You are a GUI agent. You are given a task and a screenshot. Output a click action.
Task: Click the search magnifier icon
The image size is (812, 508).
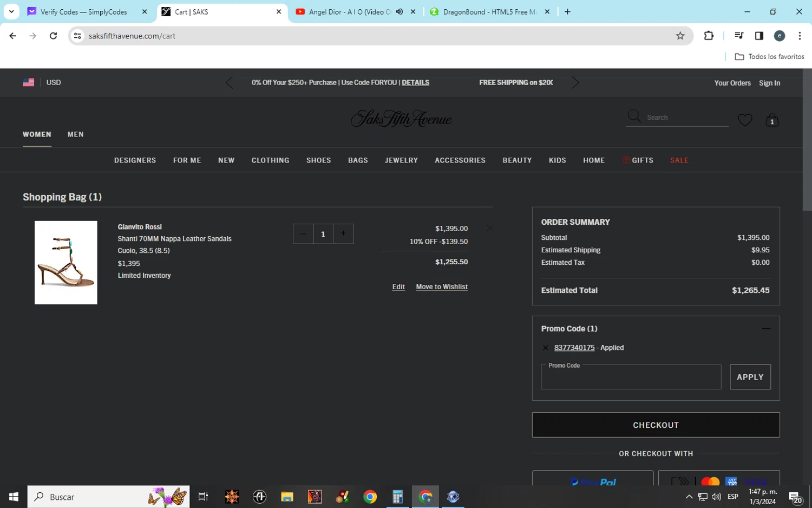[x=634, y=116]
